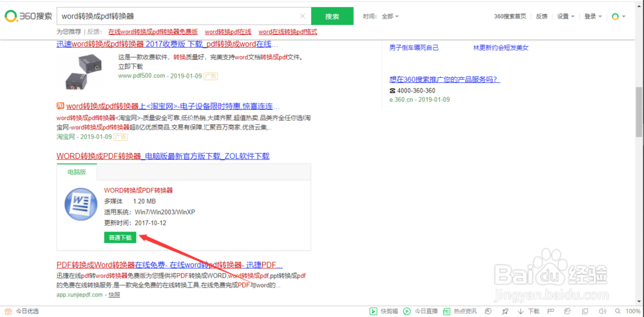This screenshot has height=317, width=644.
Task: Click suggestion word转换pdf在线
Action: point(228,32)
